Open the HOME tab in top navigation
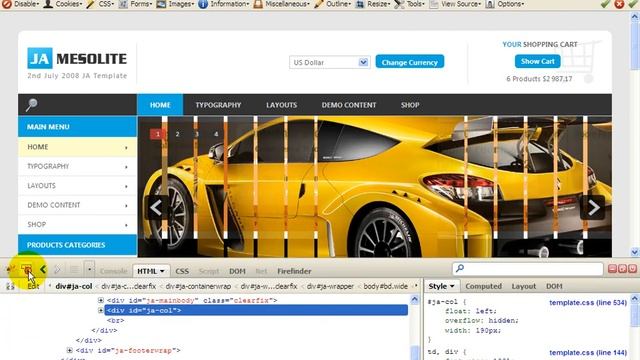640x360 pixels. [x=160, y=105]
